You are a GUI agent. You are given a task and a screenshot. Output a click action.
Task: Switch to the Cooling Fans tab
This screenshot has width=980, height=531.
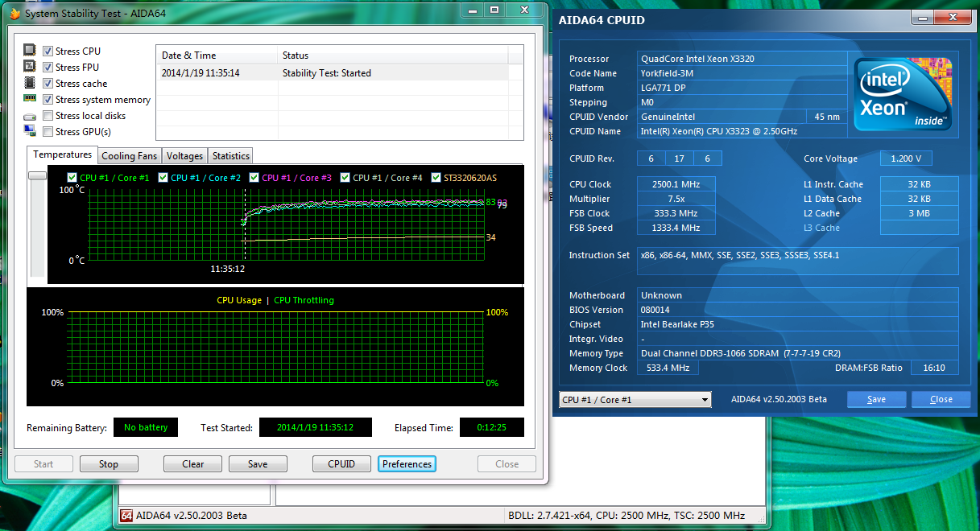[x=129, y=156]
